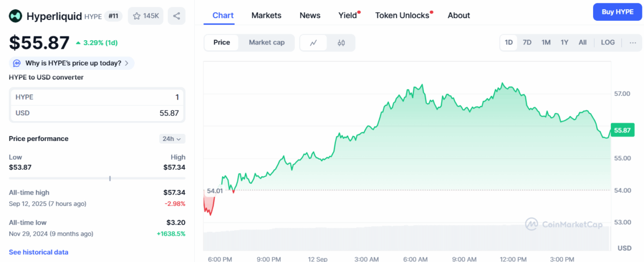Switch to candlestick chart icon

tap(341, 43)
